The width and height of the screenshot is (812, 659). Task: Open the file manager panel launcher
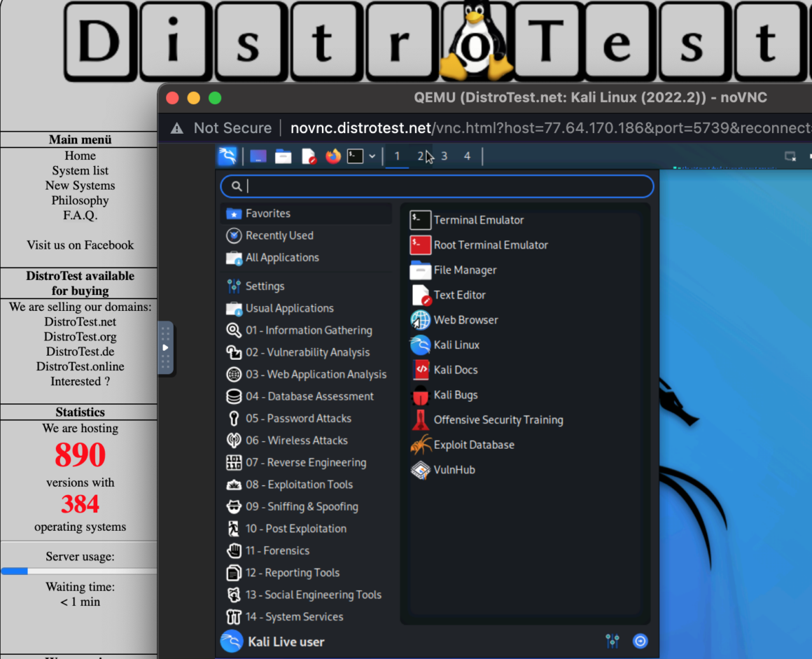point(283,156)
